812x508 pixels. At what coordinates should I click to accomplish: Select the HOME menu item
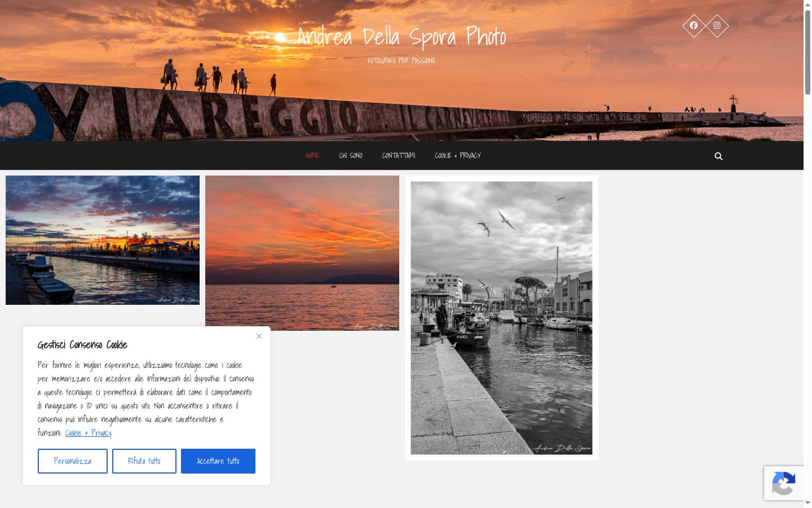point(312,155)
